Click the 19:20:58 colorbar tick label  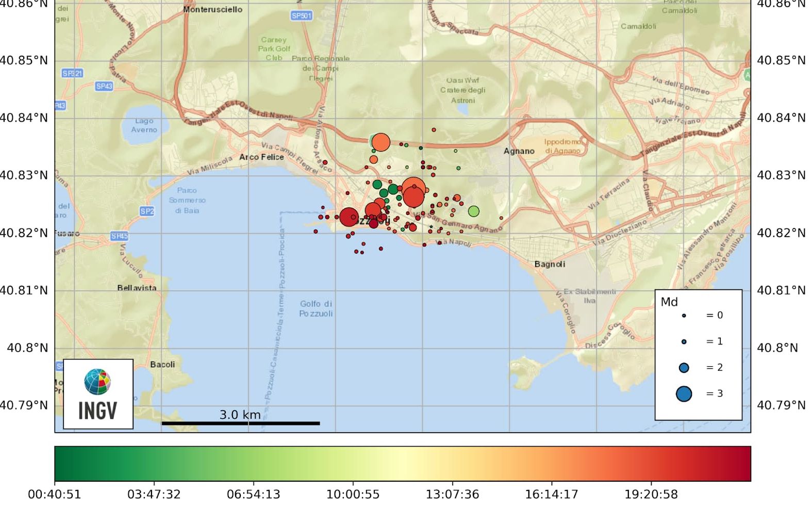point(651,495)
